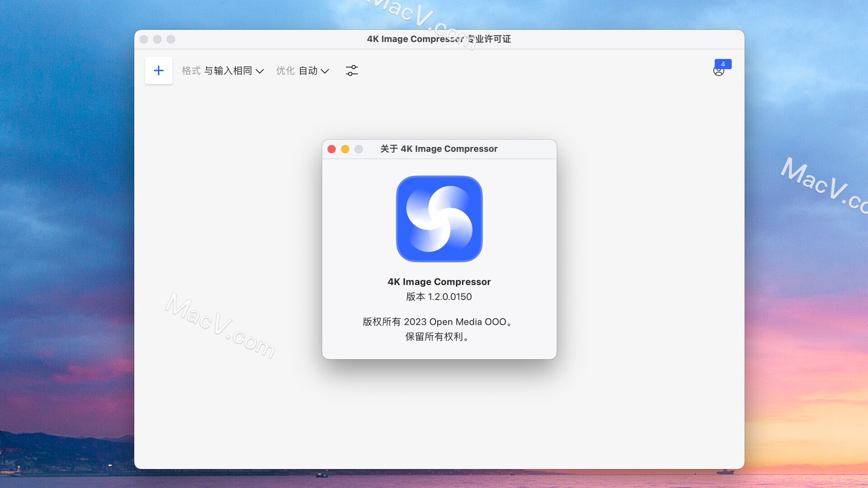Click the 版权所有 2023 Open Media OOO text
Image resolution: width=868 pixels, height=488 pixels.
coord(437,322)
